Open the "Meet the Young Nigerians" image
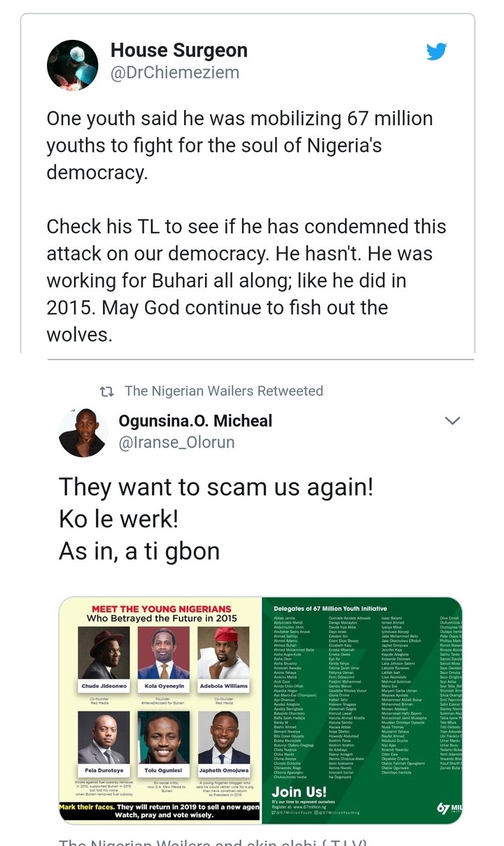 [x=160, y=709]
